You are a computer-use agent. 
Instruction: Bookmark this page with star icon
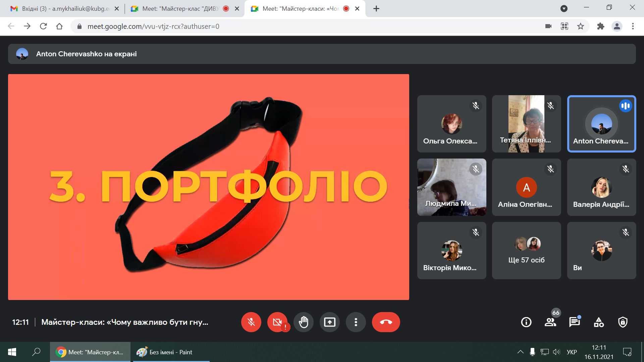pos(581,26)
